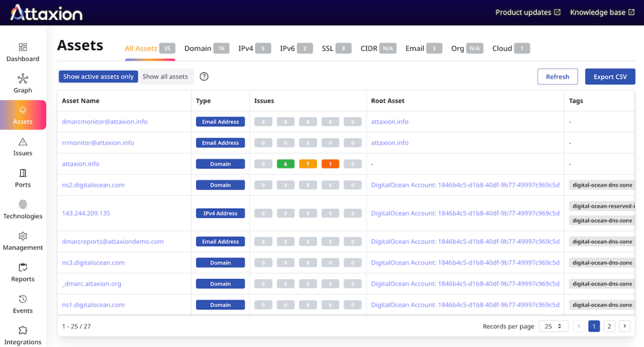Click the Refresh button
This screenshot has height=347, width=644.
pos(557,77)
